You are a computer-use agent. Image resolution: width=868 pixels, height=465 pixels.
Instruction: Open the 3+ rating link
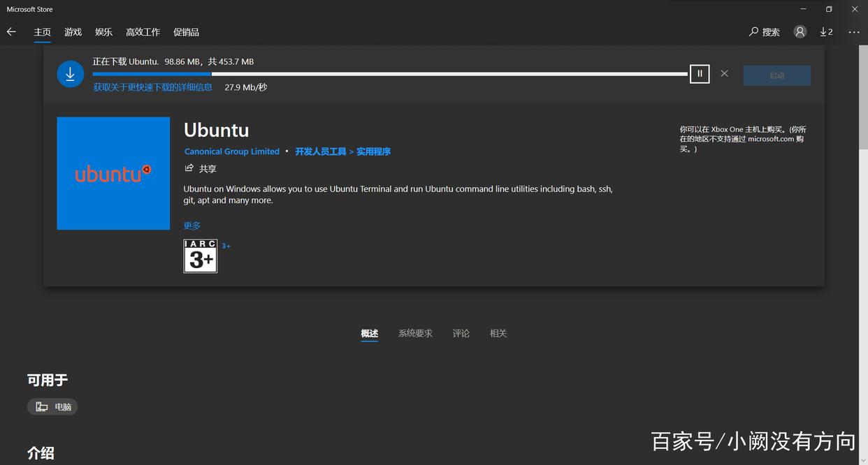tap(226, 246)
